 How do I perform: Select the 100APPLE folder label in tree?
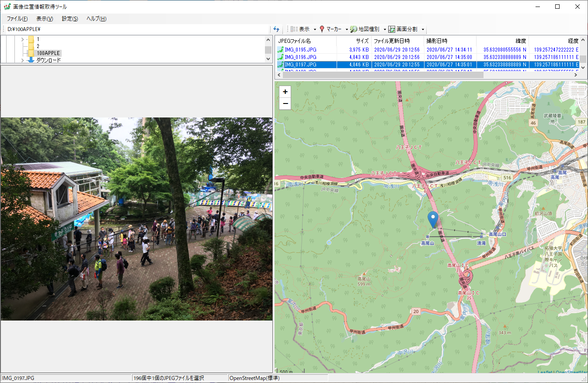(x=48, y=53)
